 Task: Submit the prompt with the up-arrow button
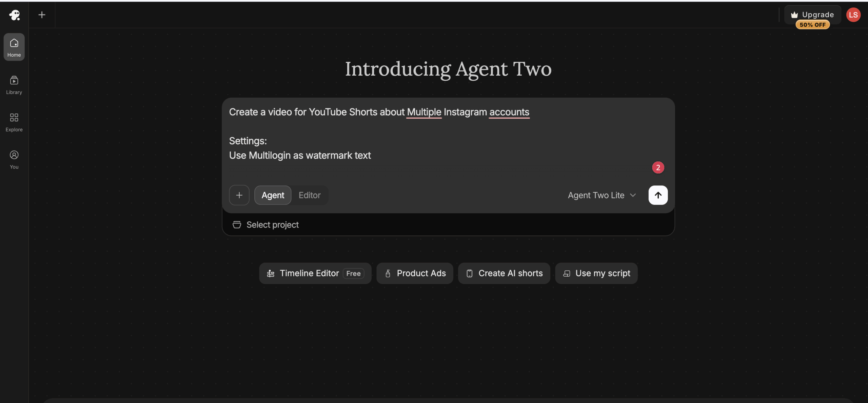click(658, 195)
